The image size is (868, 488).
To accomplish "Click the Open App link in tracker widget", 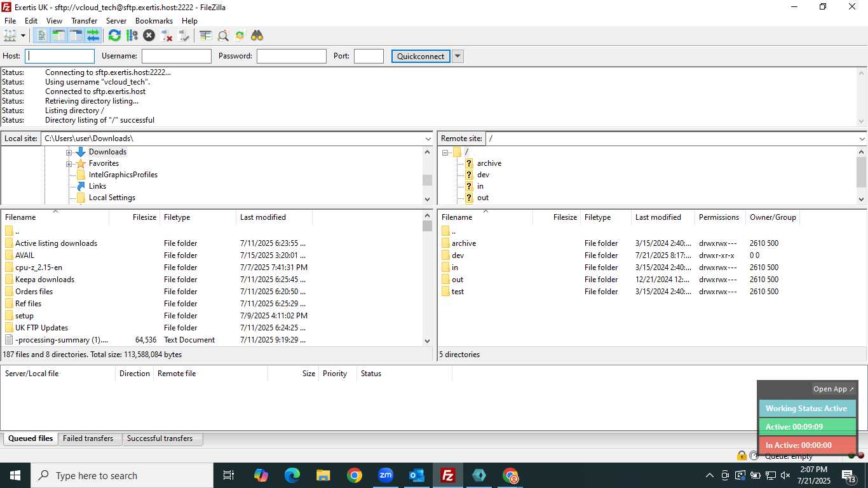I will (x=834, y=389).
